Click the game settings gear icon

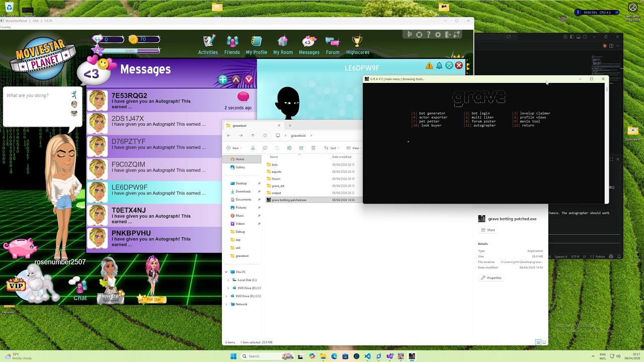(x=438, y=35)
